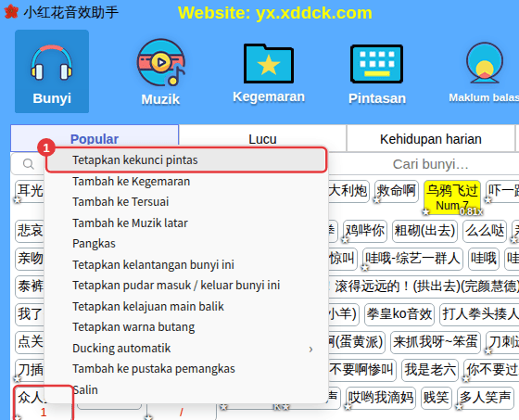
Task: Play the 哇哦 sound button
Action: click(x=484, y=259)
